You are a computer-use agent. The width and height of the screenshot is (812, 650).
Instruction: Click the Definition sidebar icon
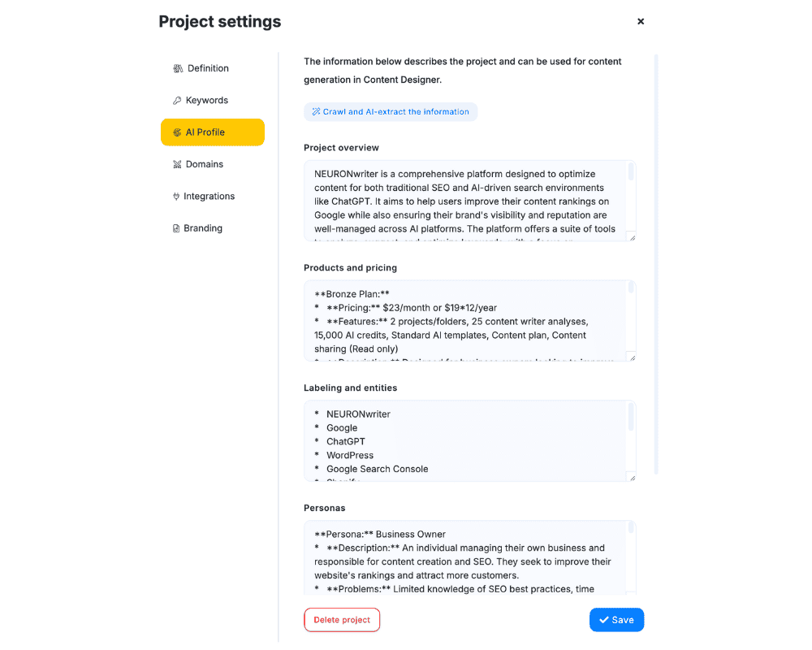178,69
